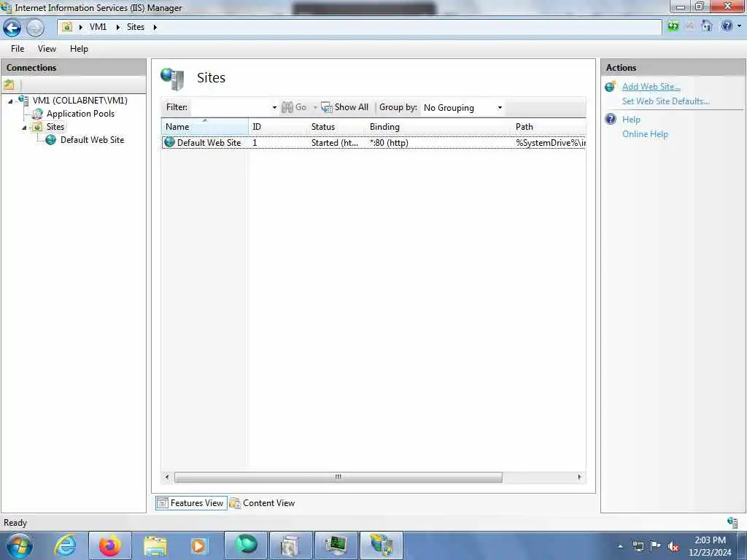Open the Go button dropdown arrow

point(315,108)
